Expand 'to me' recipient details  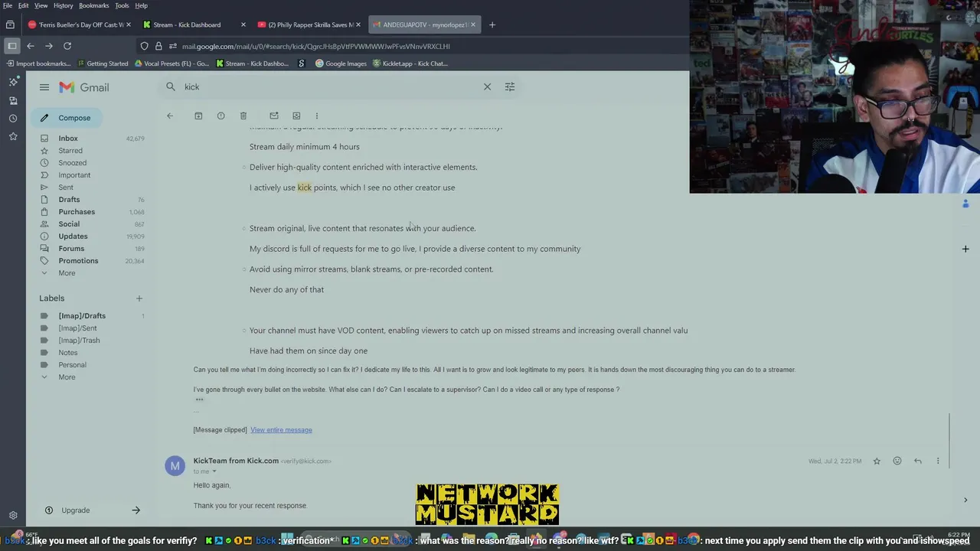pyautogui.click(x=214, y=471)
